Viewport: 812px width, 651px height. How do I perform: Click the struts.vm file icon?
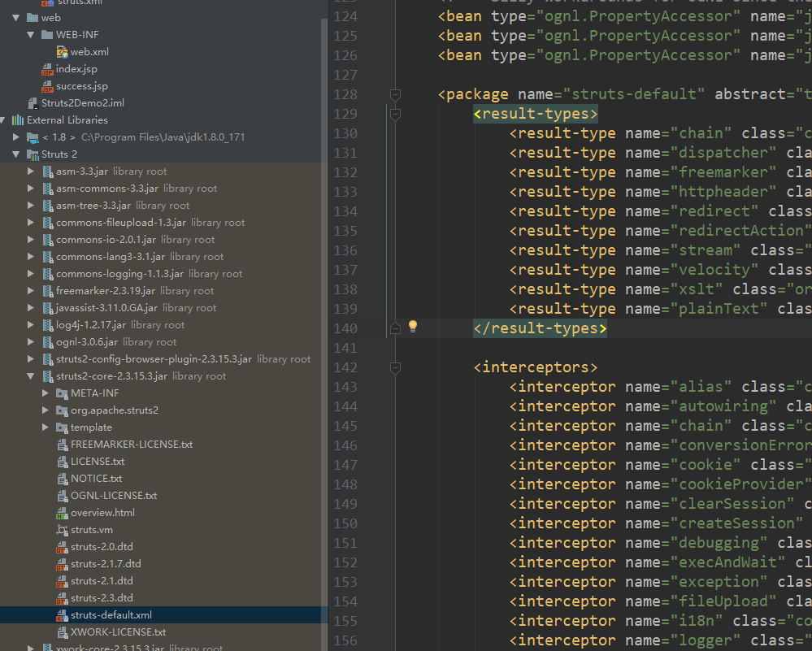63,530
